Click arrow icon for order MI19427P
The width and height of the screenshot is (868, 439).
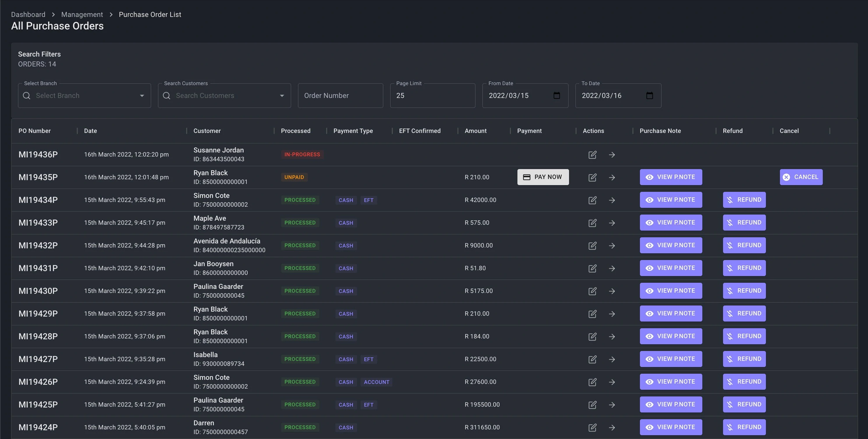(x=612, y=359)
